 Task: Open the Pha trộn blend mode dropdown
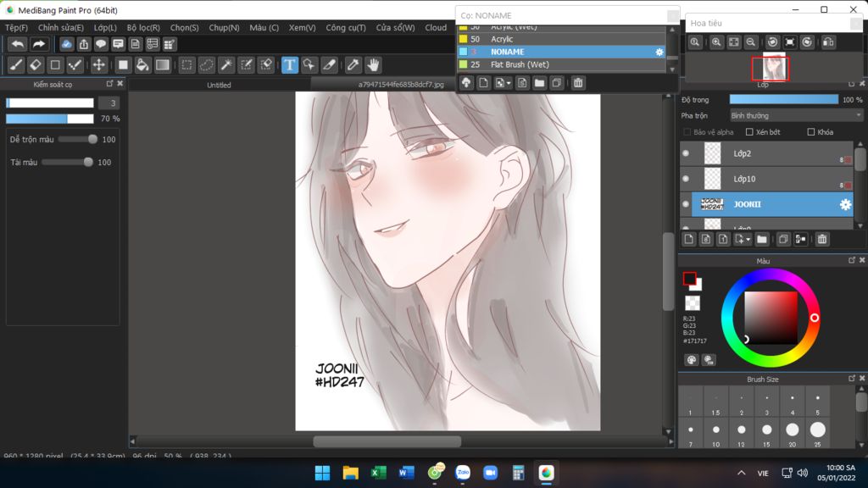(797, 115)
